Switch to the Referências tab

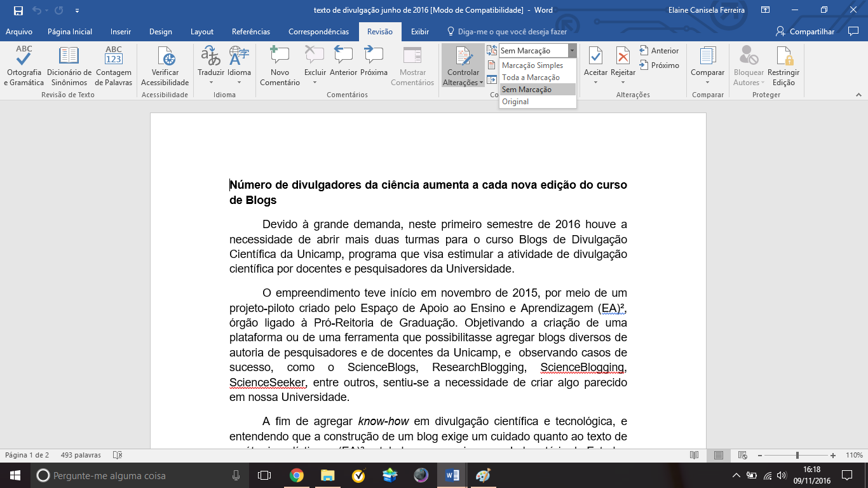coord(251,32)
